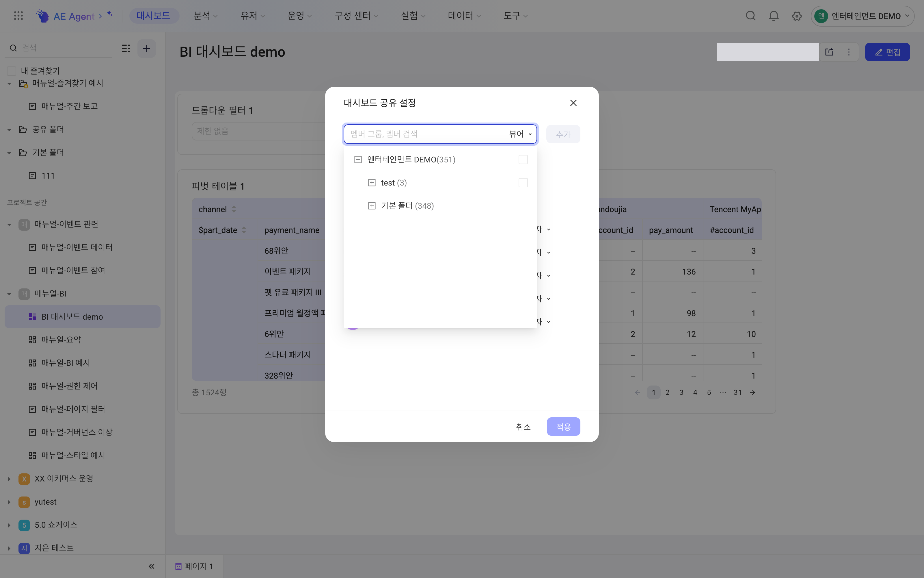Click the 추가 button

pos(563,134)
